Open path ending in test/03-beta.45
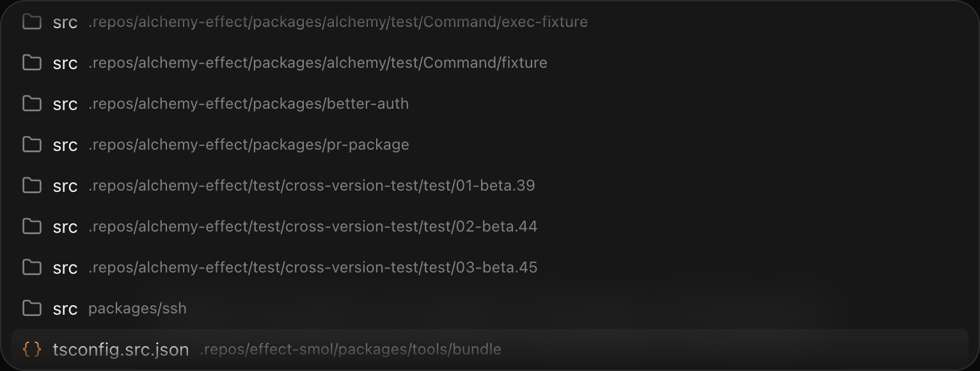Viewport: 980px width, 371px height. (313, 267)
